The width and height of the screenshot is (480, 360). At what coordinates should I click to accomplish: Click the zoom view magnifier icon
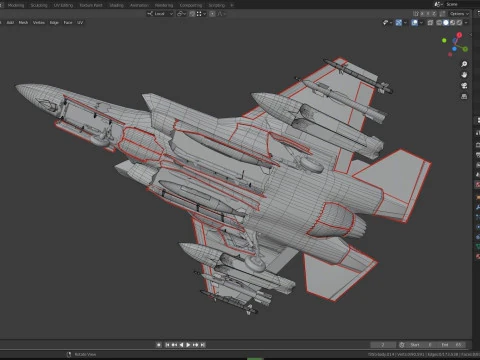tap(464, 64)
